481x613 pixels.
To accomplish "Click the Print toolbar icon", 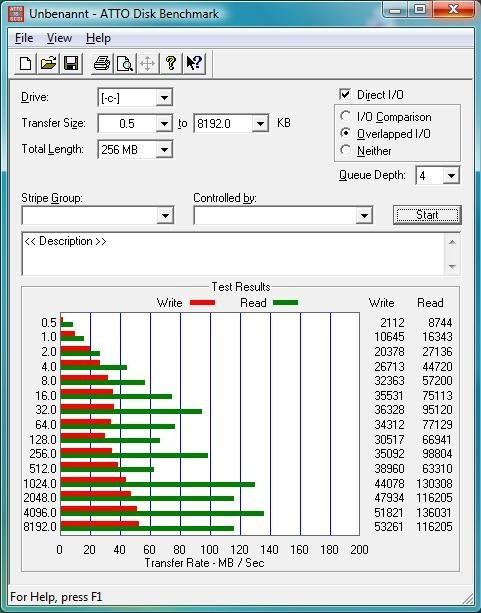I will click(102, 63).
